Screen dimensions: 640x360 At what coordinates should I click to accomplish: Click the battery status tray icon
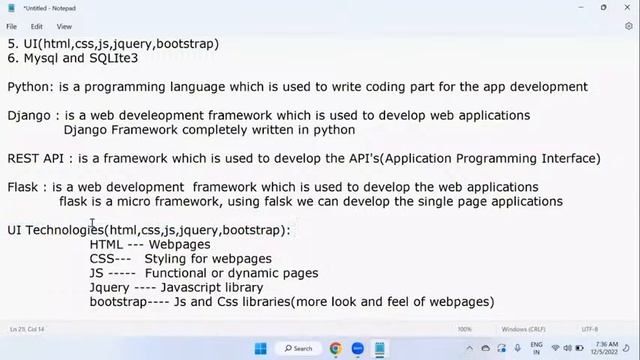(580, 348)
